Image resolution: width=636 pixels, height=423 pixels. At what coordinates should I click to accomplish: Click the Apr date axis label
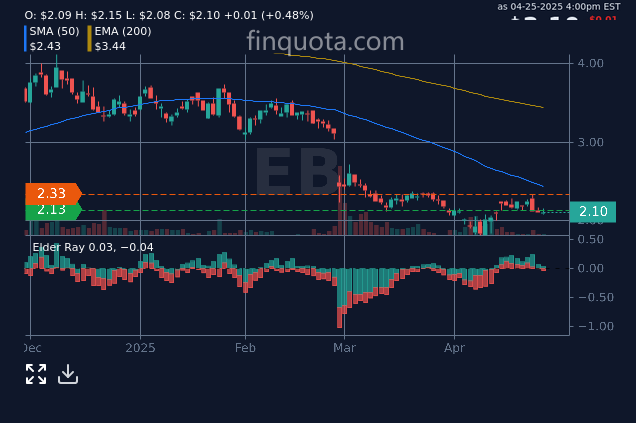(454, 348)
